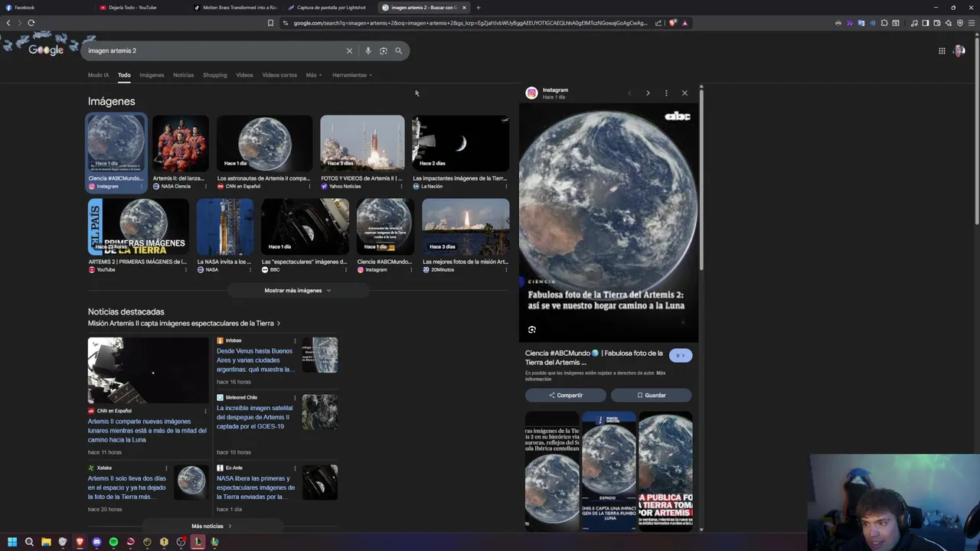Click the Google logo
980x551 pixels.
(x=46, y=51)
